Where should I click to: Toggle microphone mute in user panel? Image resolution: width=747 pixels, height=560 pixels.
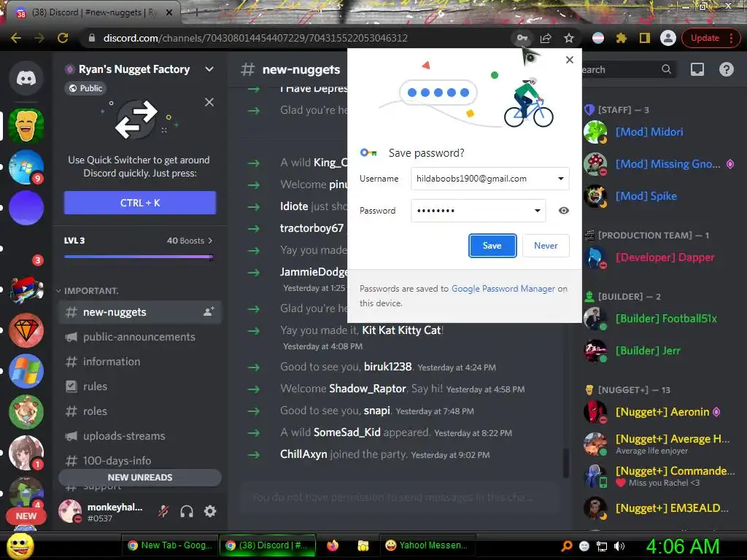pos(163,511)
